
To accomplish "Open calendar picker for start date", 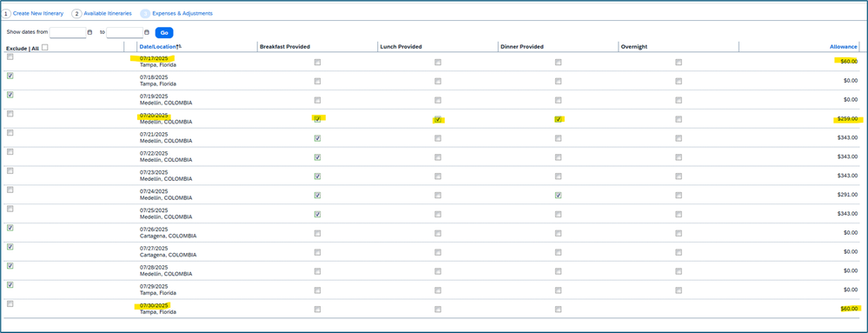I will pos(89,32).
